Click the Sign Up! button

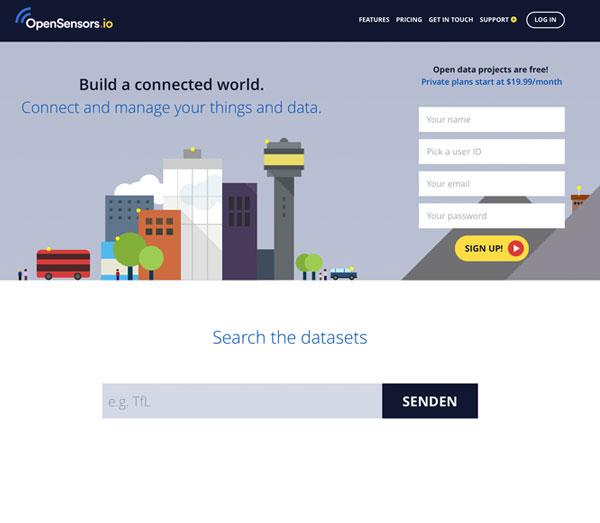coord(492,248)
